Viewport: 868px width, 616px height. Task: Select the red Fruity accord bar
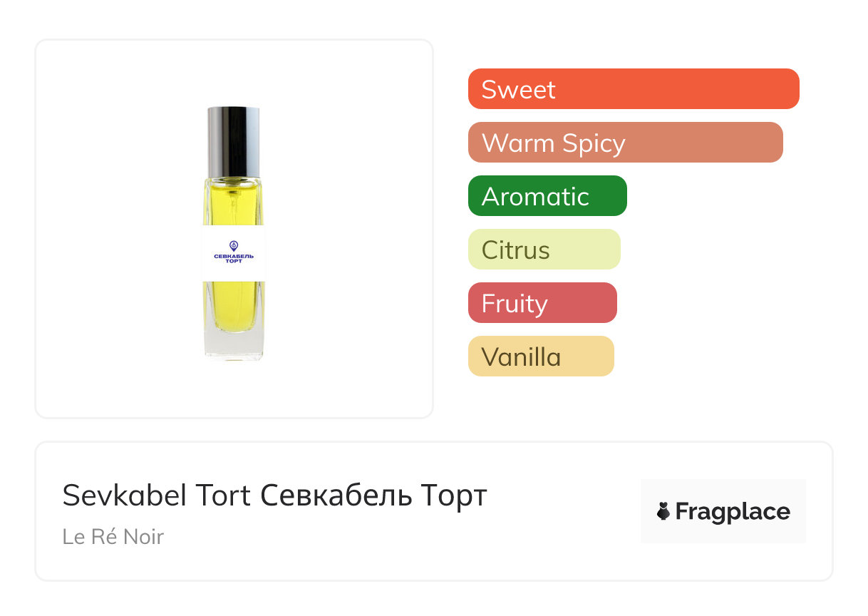542,303
